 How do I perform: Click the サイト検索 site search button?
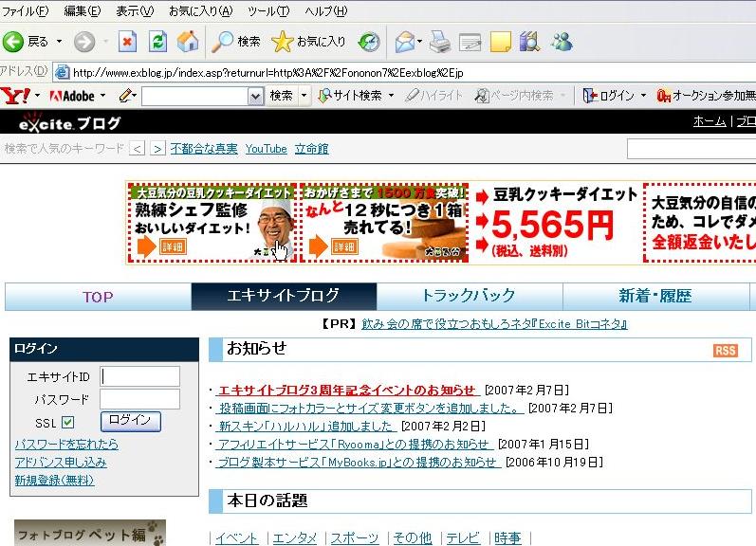click(x=351, y=96)
